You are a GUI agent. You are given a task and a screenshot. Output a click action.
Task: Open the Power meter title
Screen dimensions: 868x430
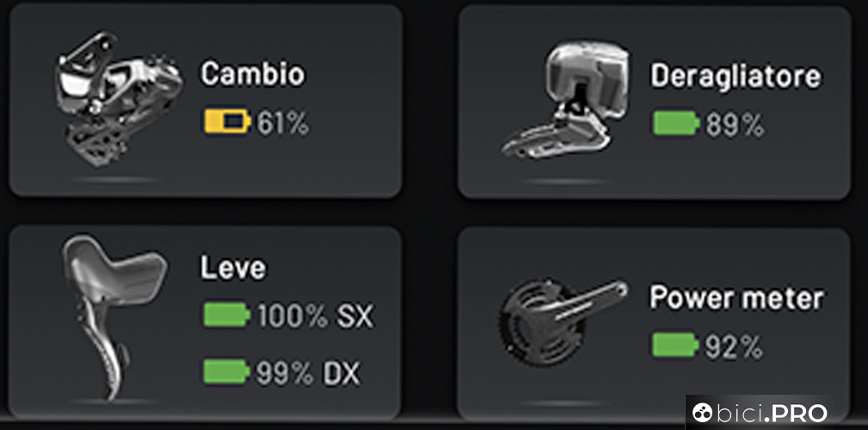736,298
